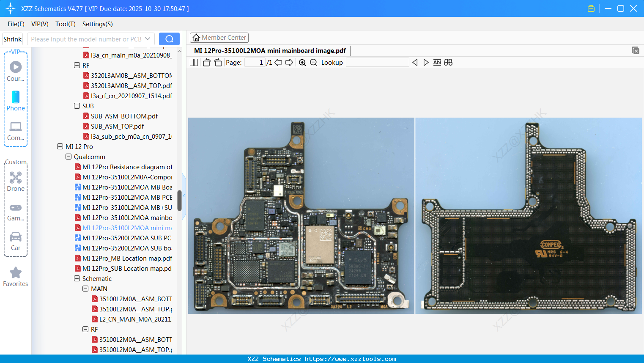
Task: Zoom in on the PDF page
Action: pyautogui.click(x=302, y=62)
